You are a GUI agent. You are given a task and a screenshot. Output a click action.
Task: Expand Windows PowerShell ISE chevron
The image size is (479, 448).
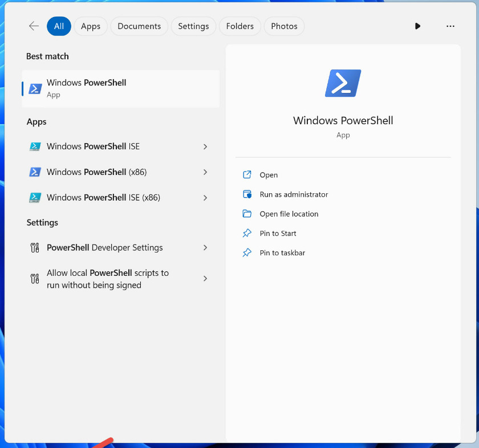[x=205, y=146]
